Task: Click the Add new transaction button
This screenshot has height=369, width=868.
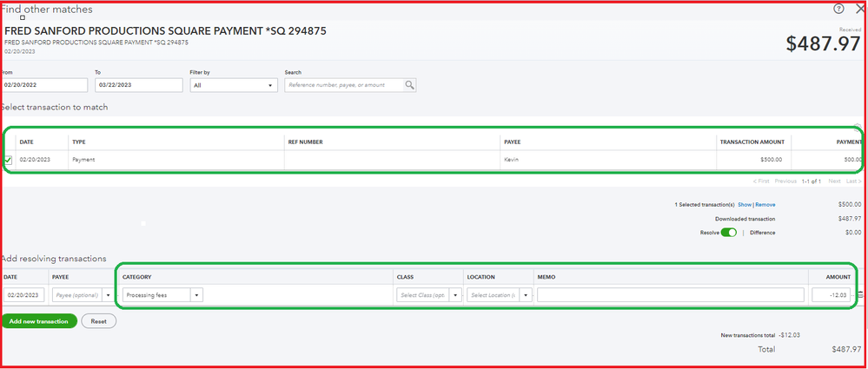Action: coord(39,321)
